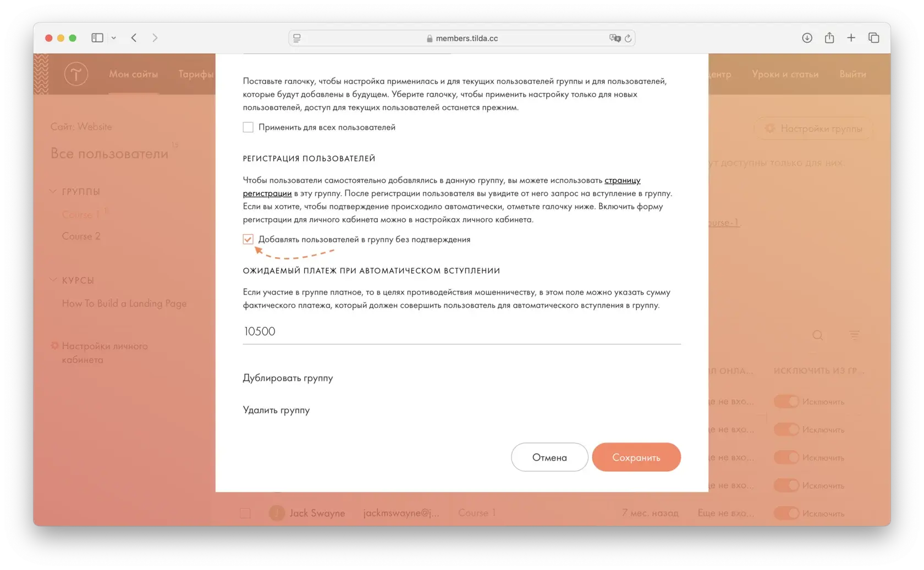
Task: Click the 'Сохранить' button
Action: [636, 457]
